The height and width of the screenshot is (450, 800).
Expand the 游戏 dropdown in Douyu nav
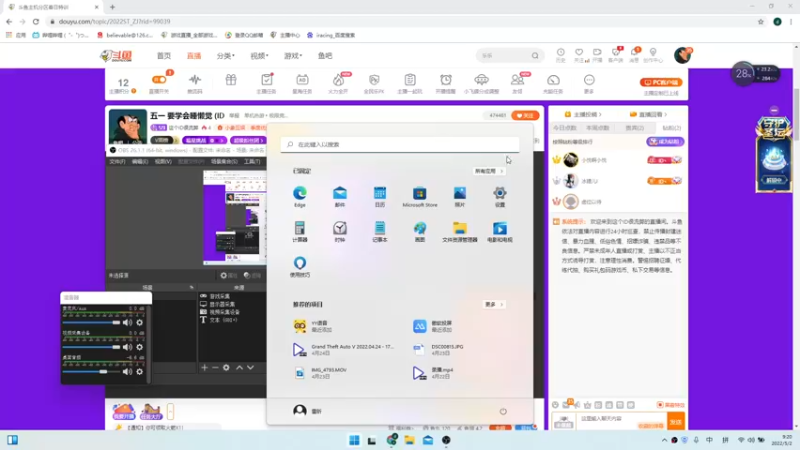(x=293, y=56)
